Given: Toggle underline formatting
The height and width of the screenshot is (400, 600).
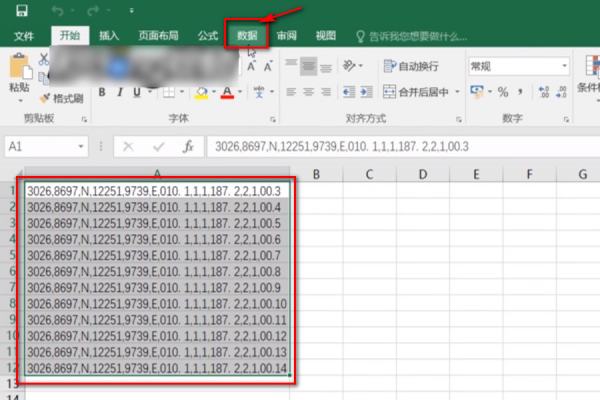Looking at the screenshot, I should click(137, 92).
